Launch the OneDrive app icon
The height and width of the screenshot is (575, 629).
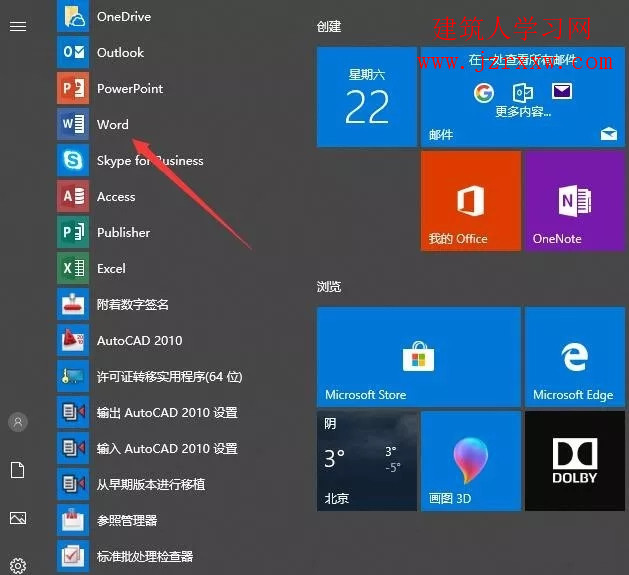point(73,16)
